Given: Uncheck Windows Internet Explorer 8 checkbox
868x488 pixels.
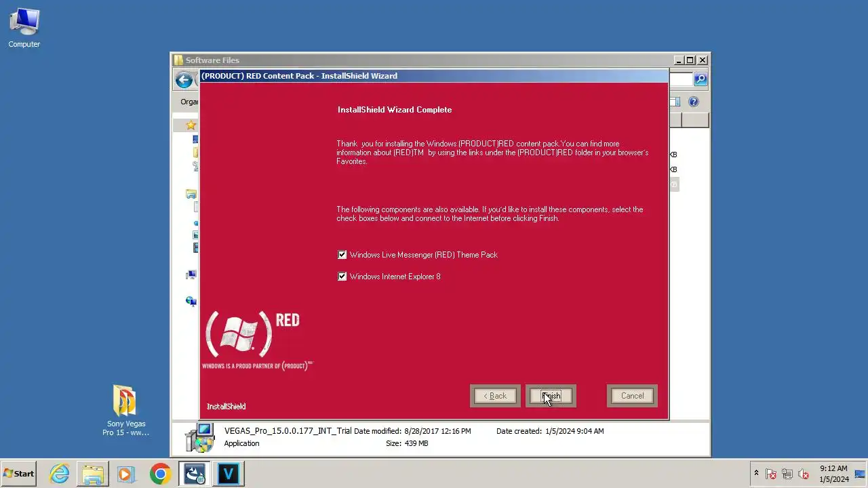Looking at the screenshot, I should (x=342, y=277).
